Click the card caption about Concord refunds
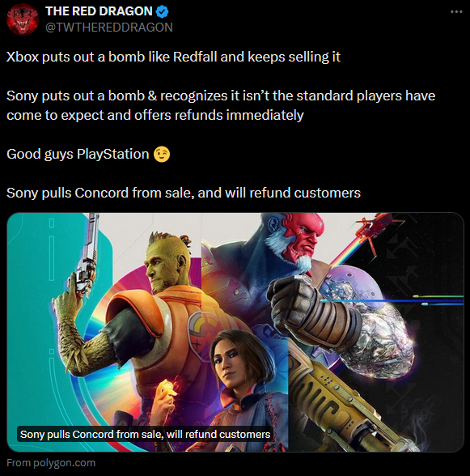470x476 pixels. pyautogui.click(x=145, y=435)
